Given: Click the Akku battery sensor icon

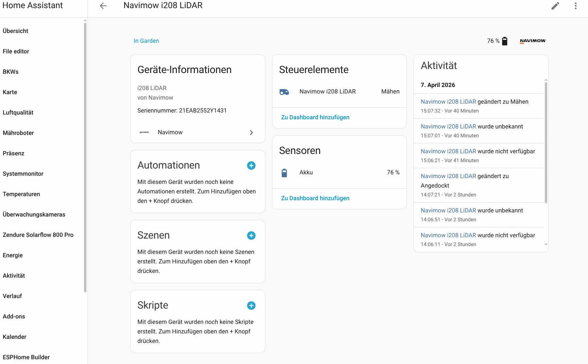Looking at the screenshot, I should [x=284, y=173].
